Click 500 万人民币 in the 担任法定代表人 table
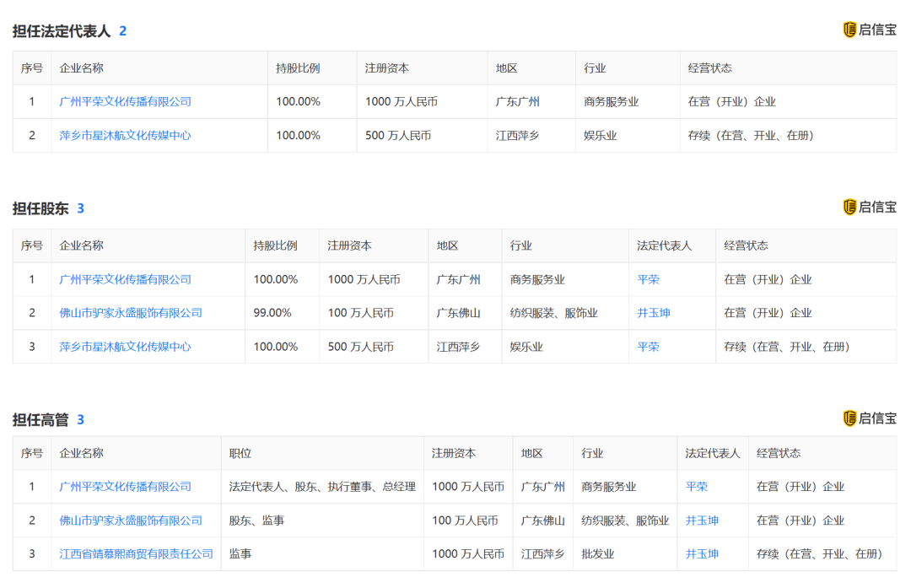Viewport: 911px width, 588px height. [398, 135]
